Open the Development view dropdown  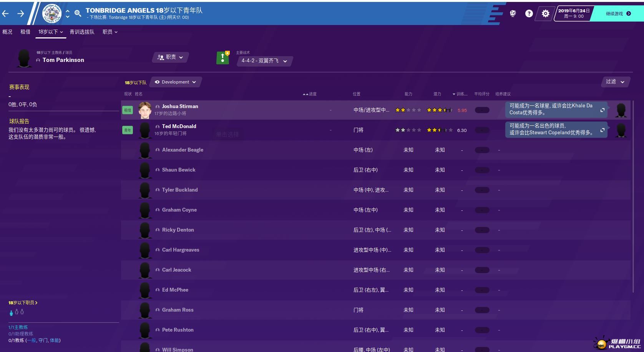176,82
